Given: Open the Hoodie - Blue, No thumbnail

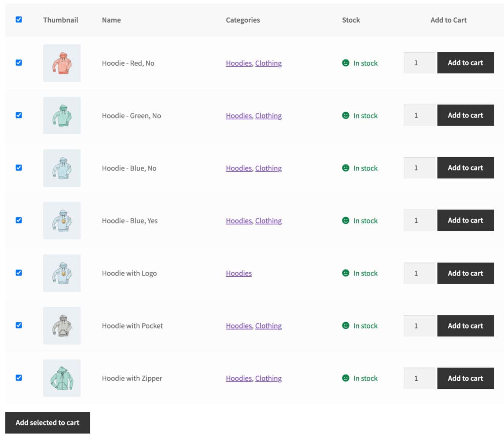Looking at the screenshot, I should (x=62, y=168).
